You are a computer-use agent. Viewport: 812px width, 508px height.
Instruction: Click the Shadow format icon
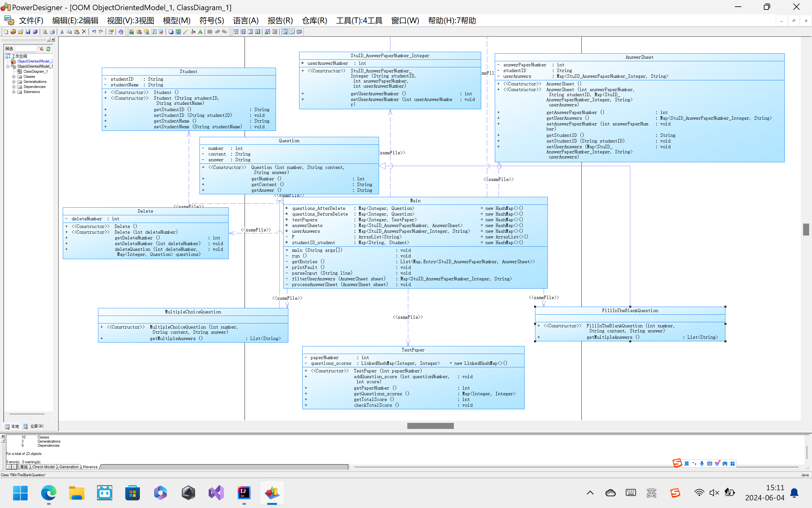tap(171, 32)
